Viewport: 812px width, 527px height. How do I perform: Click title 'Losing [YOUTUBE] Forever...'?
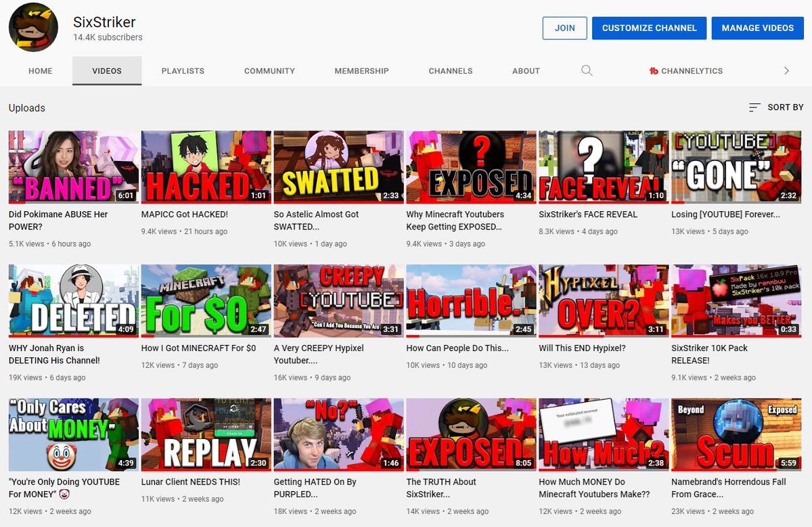pos(725,214)
